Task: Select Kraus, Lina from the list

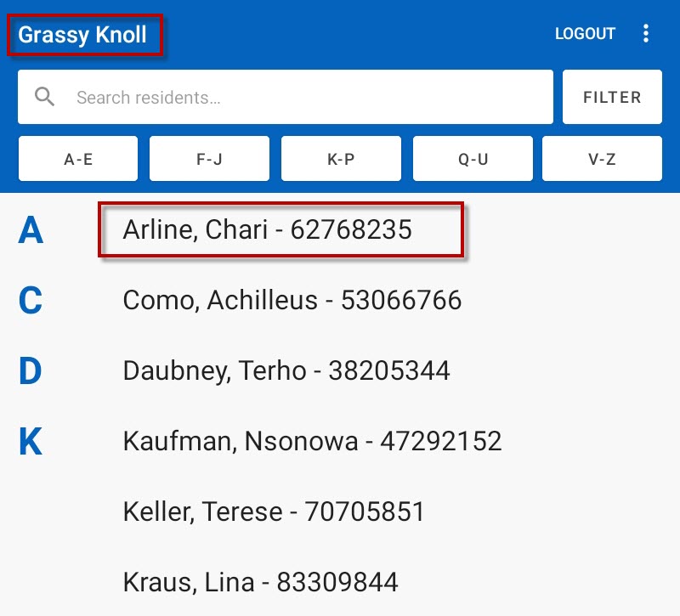Action: click(x=260, y=582)
